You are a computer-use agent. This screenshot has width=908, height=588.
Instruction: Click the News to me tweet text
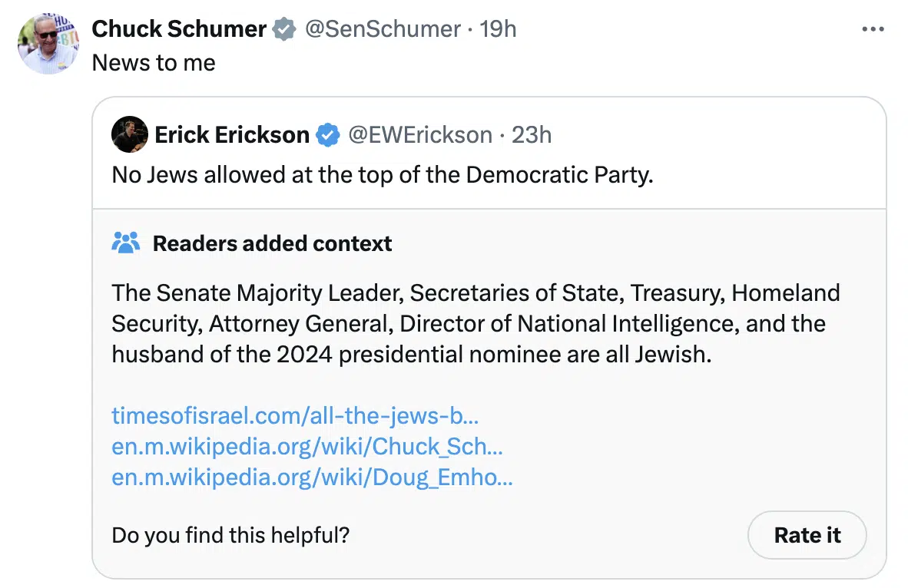pos(154,62)
